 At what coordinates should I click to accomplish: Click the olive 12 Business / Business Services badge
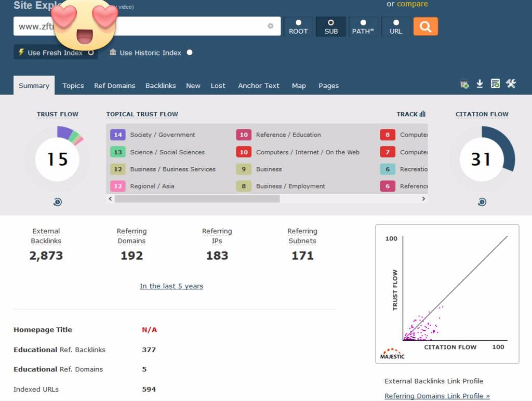(118, 169)
